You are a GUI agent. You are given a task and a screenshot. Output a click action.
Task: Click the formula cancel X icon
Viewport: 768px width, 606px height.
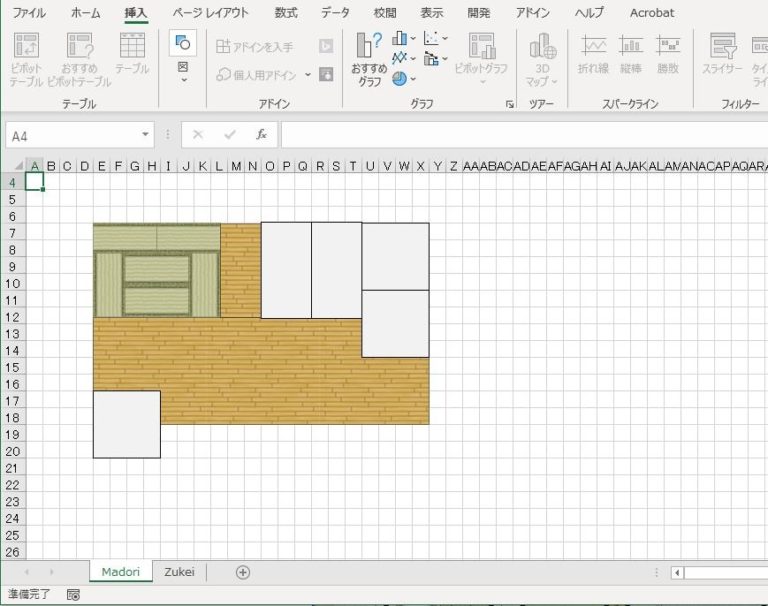[x=198, y=134]
